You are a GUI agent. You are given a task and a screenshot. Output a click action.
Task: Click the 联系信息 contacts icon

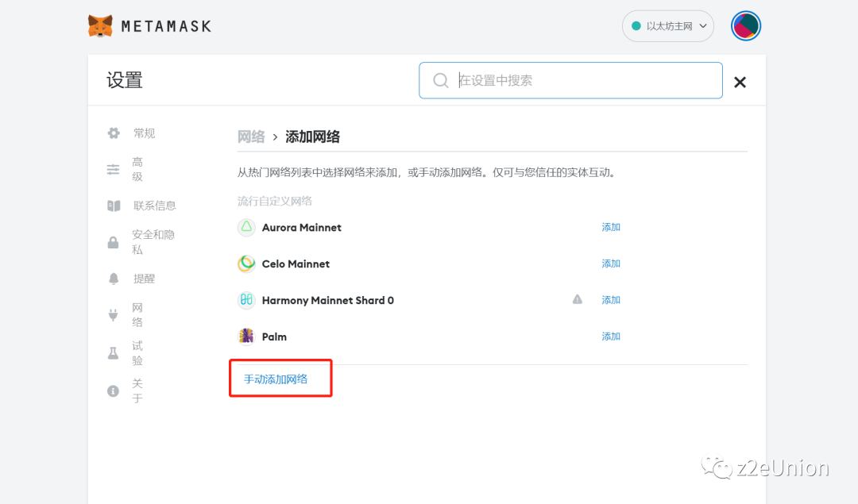[112, 205]
